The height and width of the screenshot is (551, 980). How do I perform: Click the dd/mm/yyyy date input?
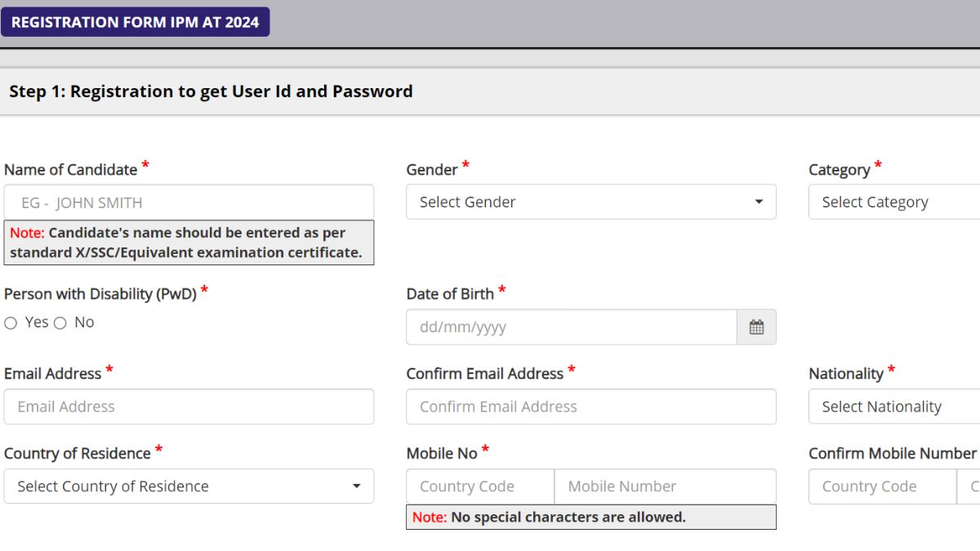coord(572,327)
